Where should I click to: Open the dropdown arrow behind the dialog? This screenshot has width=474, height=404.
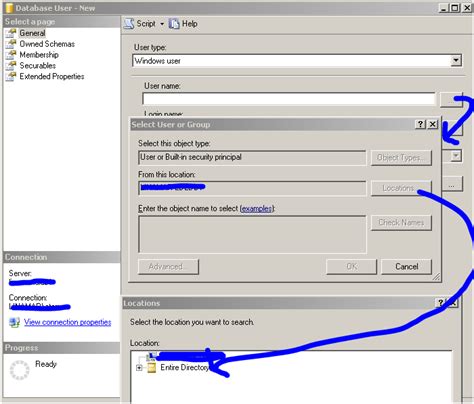[x=456, y=156]
